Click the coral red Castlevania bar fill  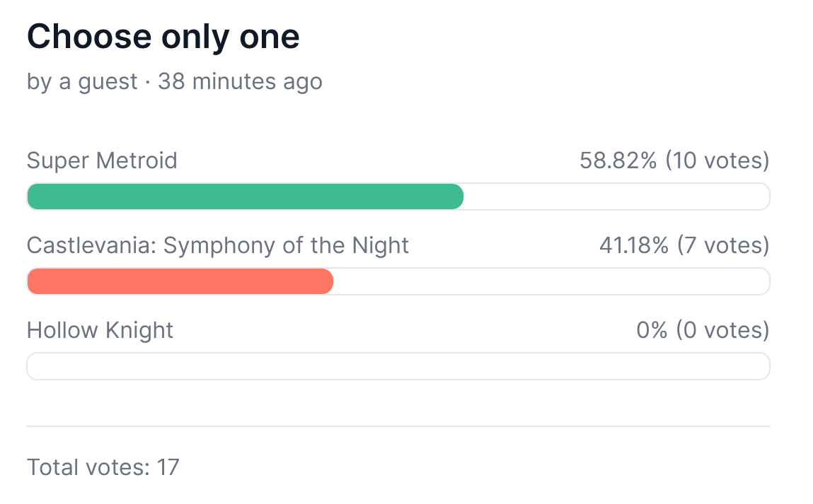click(180, 281)
